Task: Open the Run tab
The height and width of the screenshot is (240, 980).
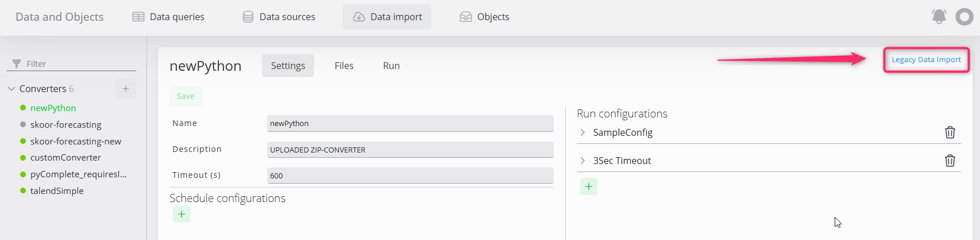Action: pyautogui.click(x=391, y=66)
